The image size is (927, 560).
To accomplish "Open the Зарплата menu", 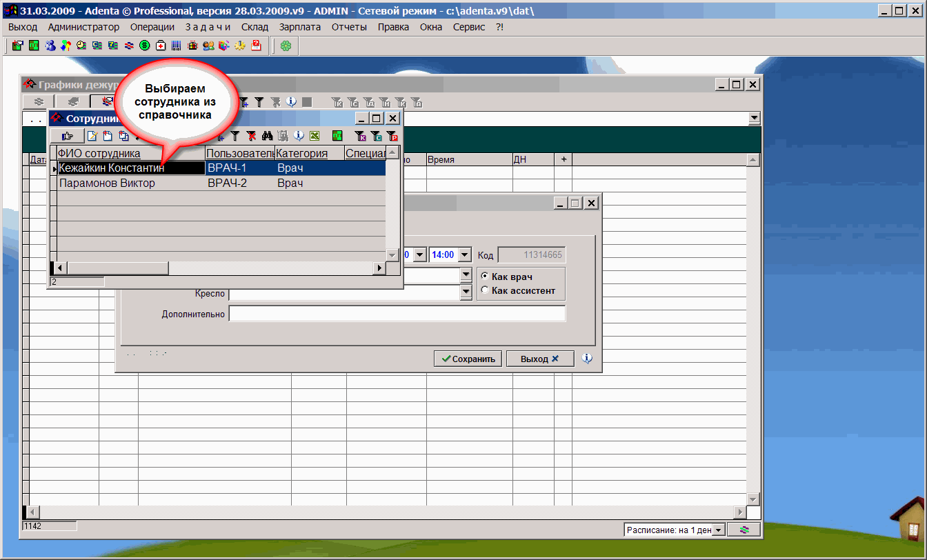I will pos(299,27).
